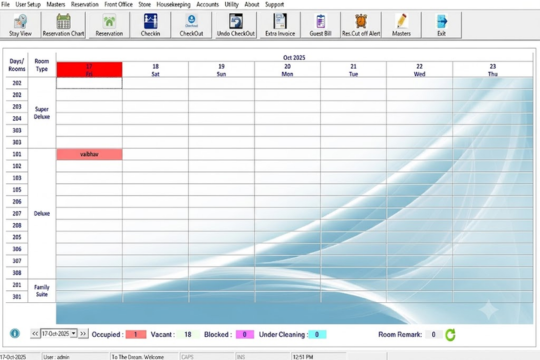Open the Housekeeping menu

coord(174,4)
